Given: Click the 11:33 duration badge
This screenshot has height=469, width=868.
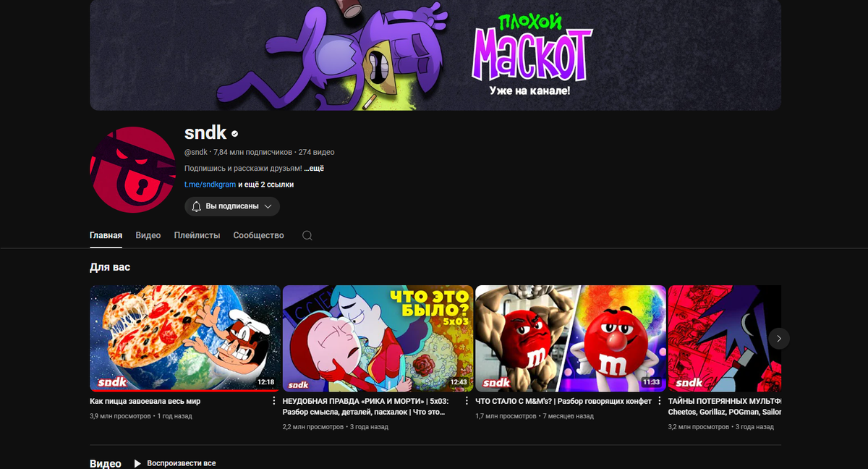Looking at the screenshot, I should coord(651,381).
